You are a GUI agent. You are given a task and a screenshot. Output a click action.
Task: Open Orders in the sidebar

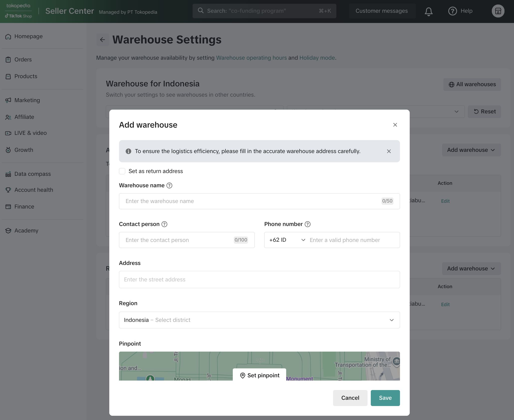[x=23, y=60]
